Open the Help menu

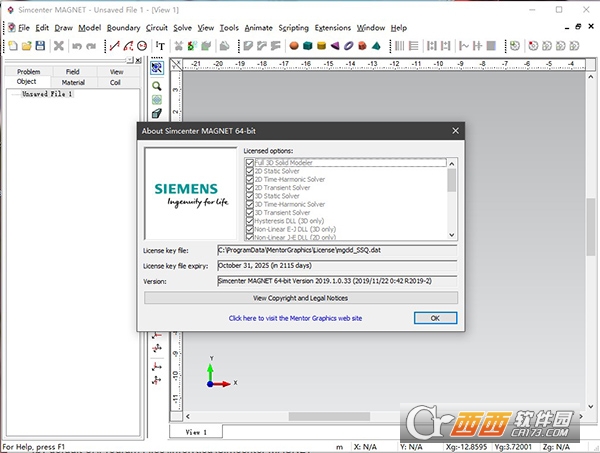(x=399, y=28)
